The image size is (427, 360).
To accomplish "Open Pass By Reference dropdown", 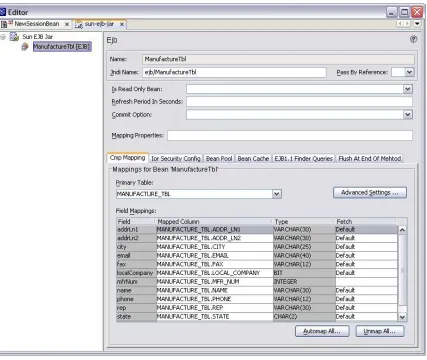I will tap(410, 72).
